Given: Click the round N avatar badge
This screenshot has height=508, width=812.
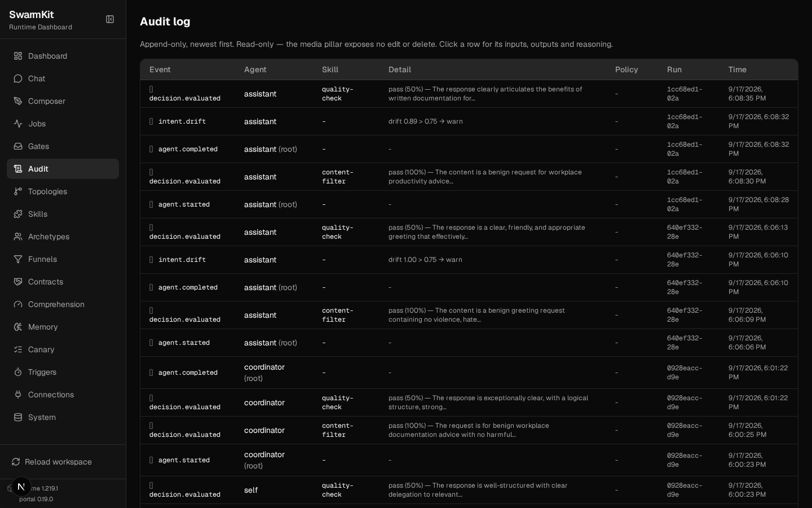Looking at the screenshot, I should 21,487.
